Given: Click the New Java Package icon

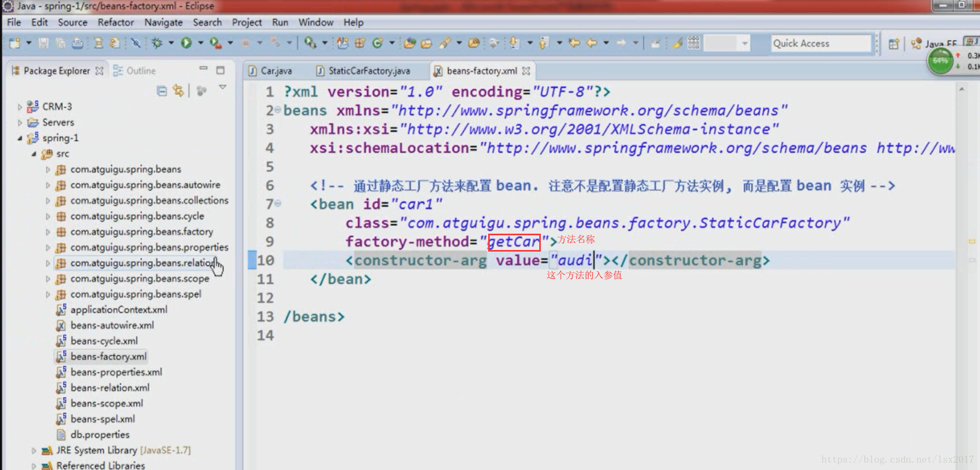Looking at the screenshot, I should 360,43.
